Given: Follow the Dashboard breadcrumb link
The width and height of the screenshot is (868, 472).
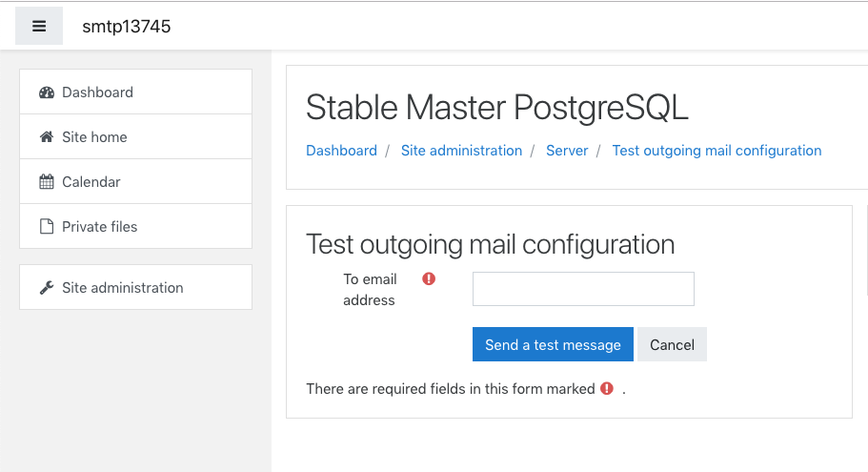Looking at the screenshot, I should (x=341, y=151).
